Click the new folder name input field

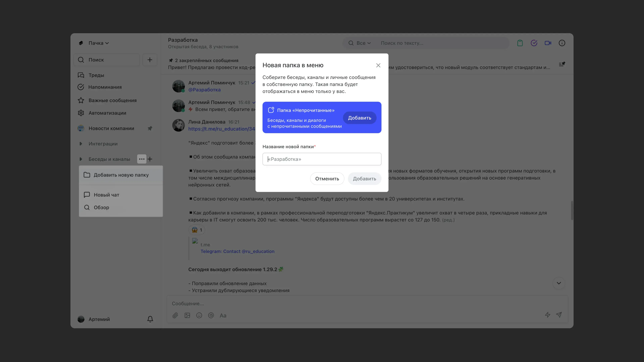(x=322, y=159)
